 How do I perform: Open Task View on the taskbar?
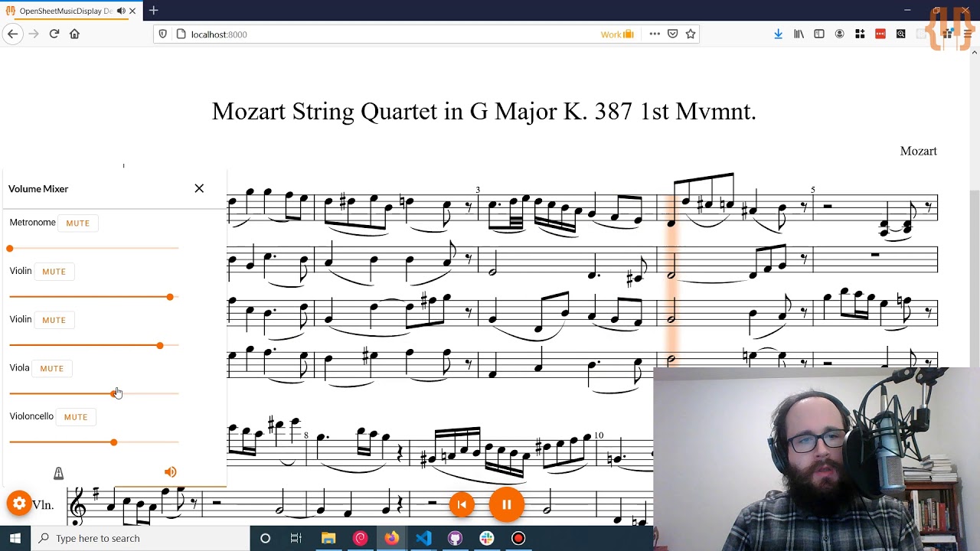click(x=296, y=538)
